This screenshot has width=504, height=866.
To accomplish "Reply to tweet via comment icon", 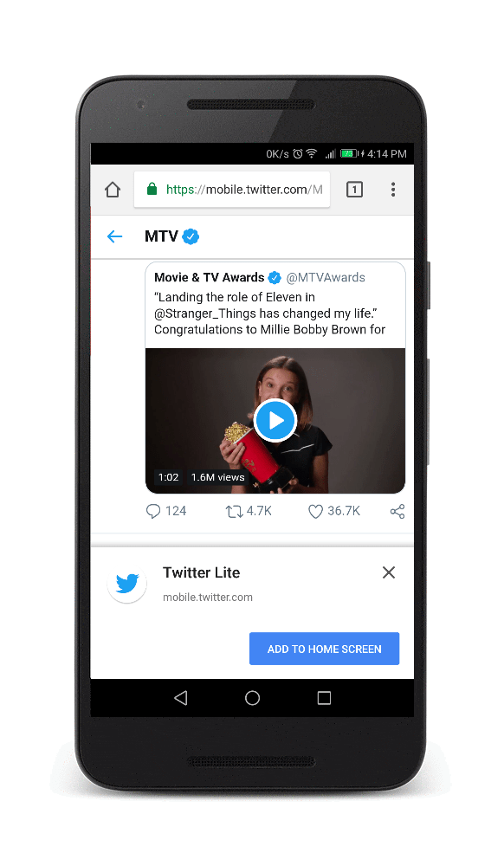I will click(x=153, y=511).
